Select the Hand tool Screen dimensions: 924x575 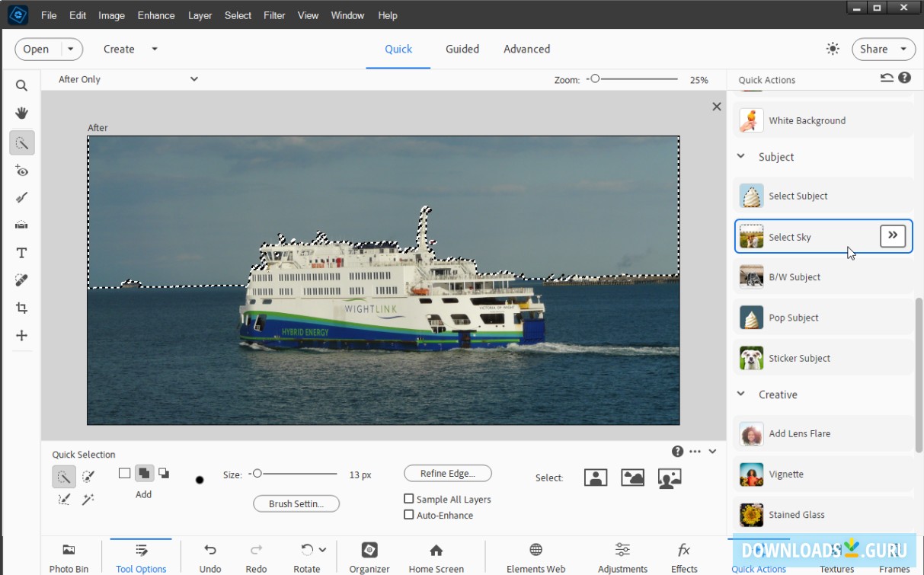[x=21, y=113]
